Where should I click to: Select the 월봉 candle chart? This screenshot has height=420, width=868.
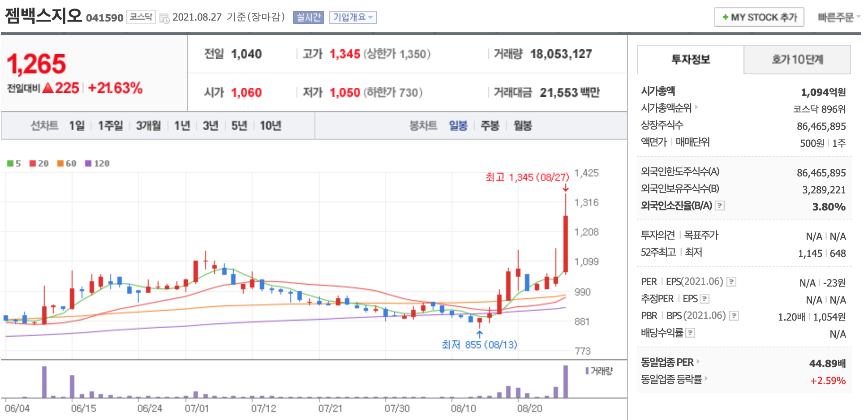click(x=522, y=126)
